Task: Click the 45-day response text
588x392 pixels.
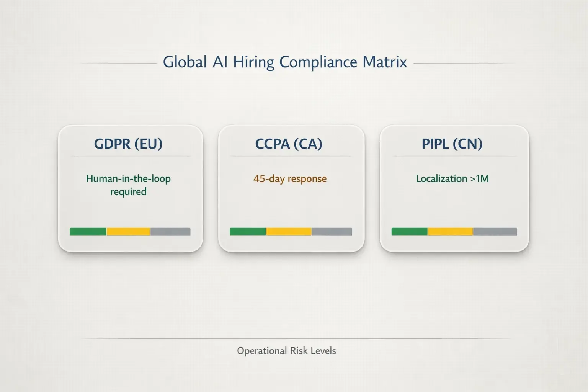Action: coord(290,178)
